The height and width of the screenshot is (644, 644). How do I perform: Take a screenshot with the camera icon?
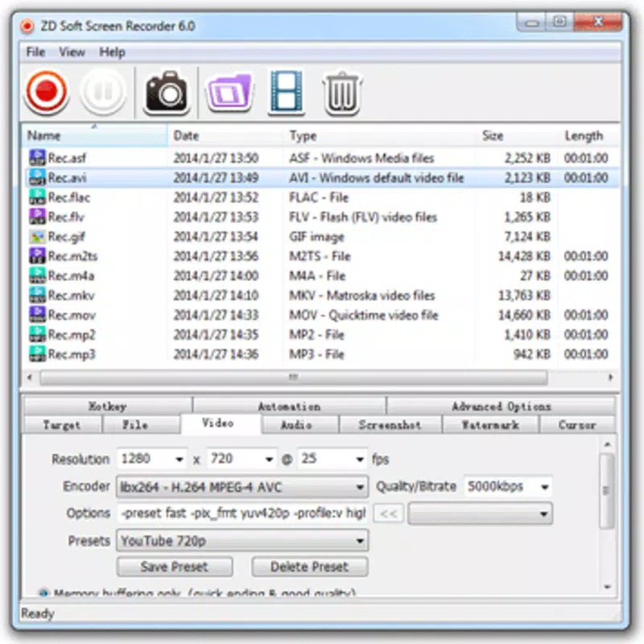[167, 93]
